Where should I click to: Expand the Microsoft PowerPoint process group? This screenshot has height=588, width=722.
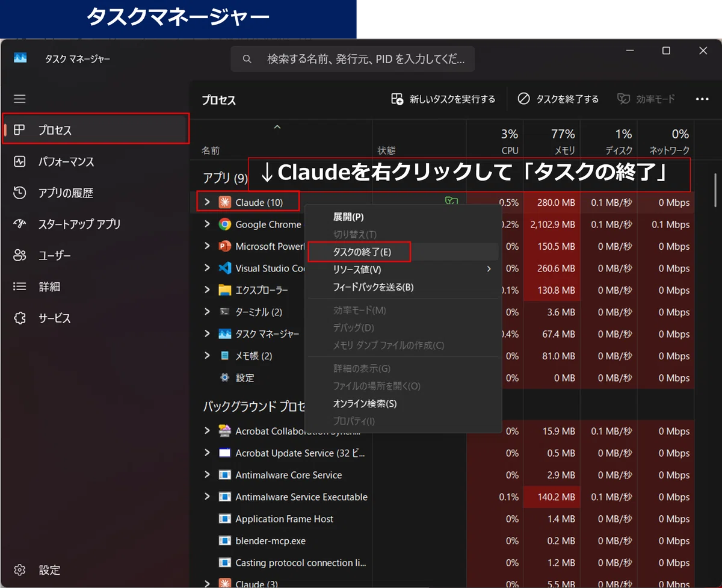pyautogui.click(x=207, y=246)
